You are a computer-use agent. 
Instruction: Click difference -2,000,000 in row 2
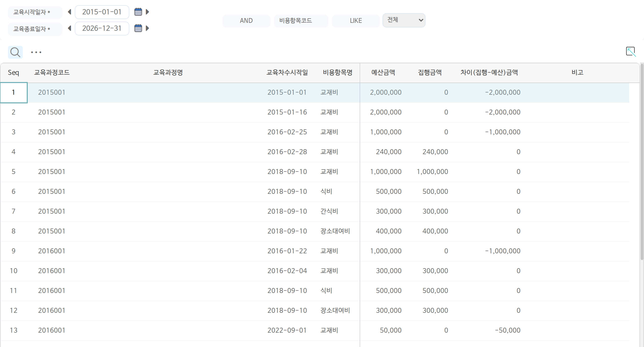click(503, 112)
